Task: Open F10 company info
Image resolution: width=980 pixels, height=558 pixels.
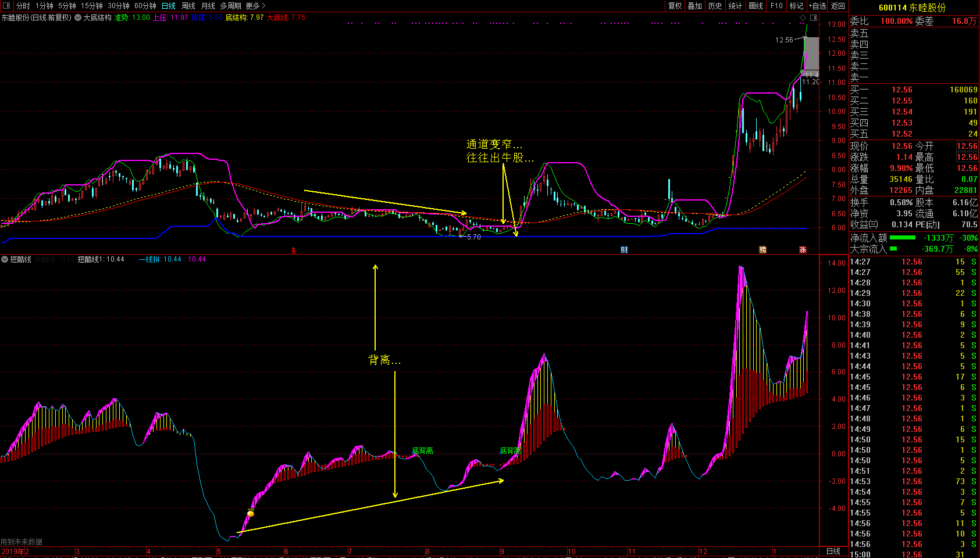Action: tap(776, 6)
